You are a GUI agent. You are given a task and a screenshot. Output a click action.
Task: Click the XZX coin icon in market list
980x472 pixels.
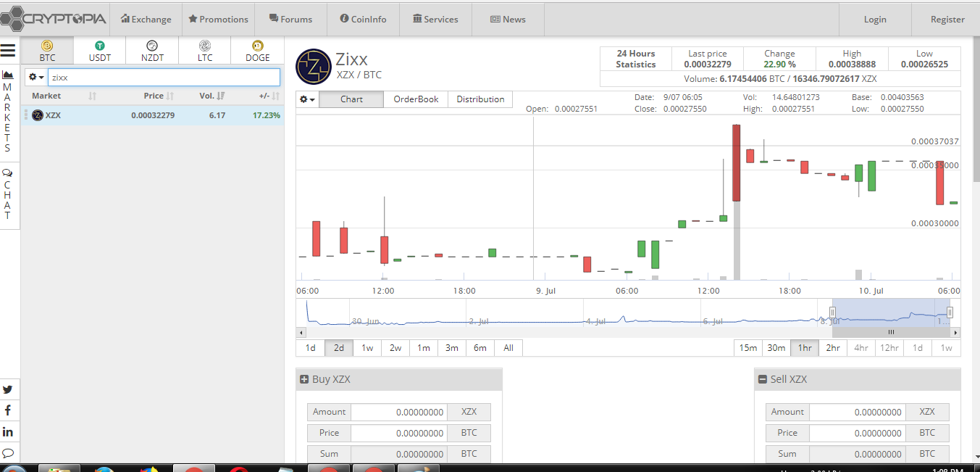pyautogui.click(x=38, y=115)
